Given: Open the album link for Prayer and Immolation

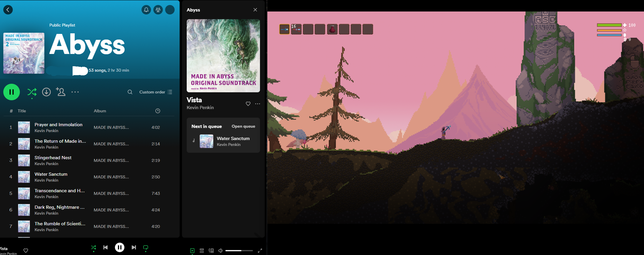Looking at the screenshot, I should click(x=111, y=127).
